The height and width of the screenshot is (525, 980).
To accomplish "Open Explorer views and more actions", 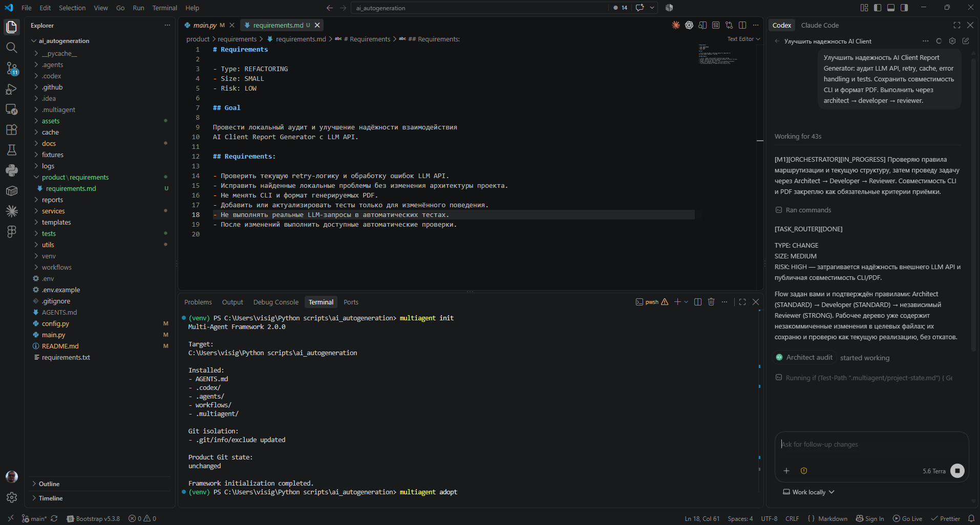I will pyautogui.click(x=167, y=25).
